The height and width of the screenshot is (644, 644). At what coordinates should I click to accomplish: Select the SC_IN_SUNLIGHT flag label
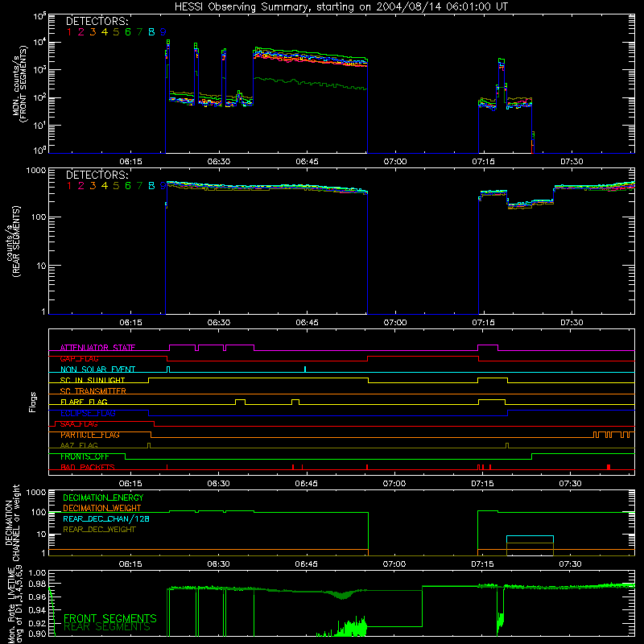93,380
